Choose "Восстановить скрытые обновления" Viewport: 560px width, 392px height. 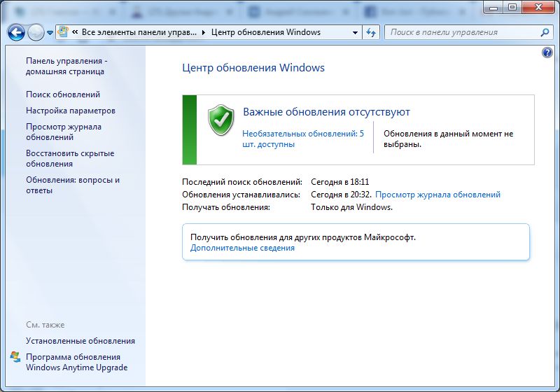point(70,158)
